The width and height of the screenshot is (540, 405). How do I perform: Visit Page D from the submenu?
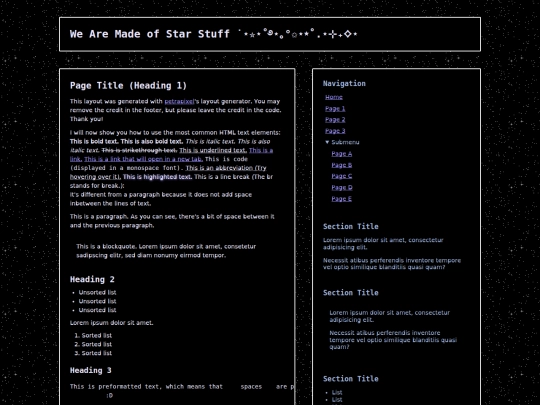point(342,187)
